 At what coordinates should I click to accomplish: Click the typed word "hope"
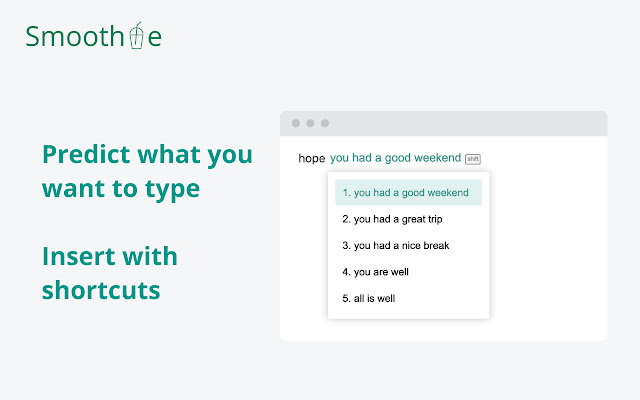click(312, 158)
